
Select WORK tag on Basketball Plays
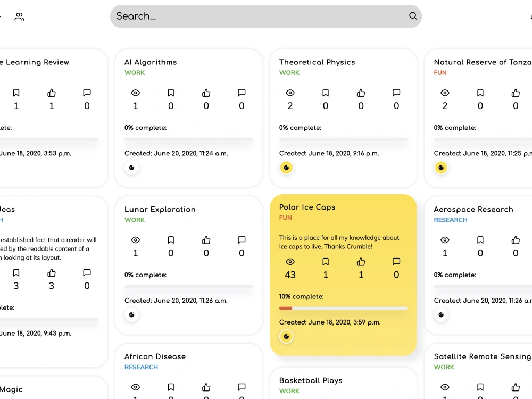point(289,391)
